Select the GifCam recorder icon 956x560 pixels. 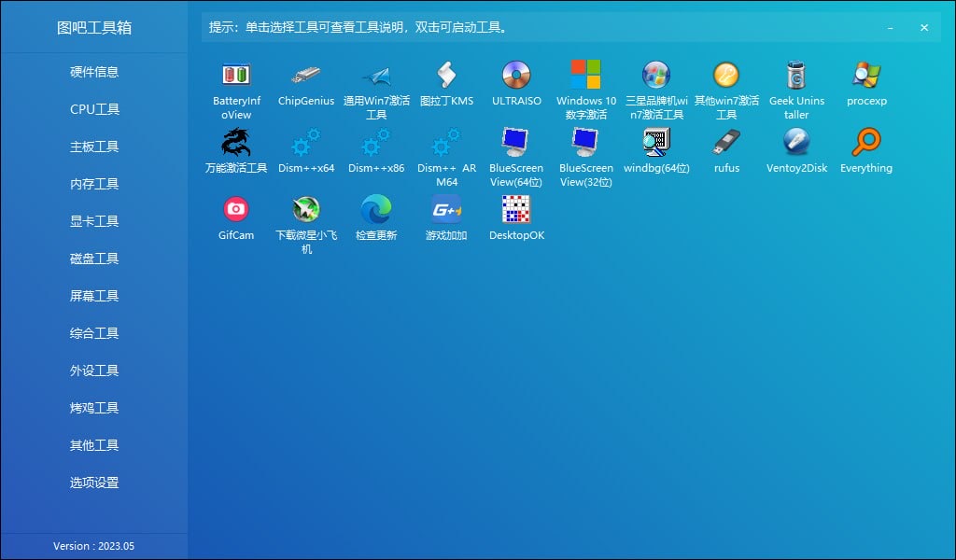coord(236,210)
